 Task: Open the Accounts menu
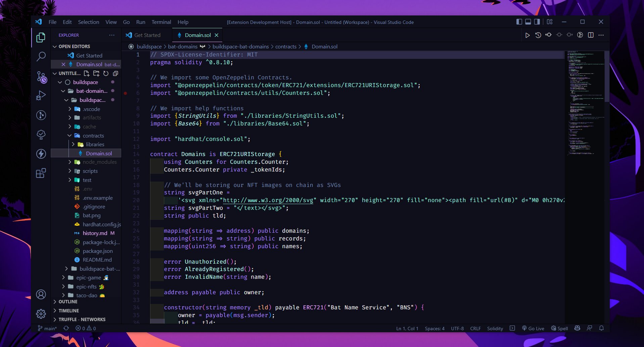(41, 295)
